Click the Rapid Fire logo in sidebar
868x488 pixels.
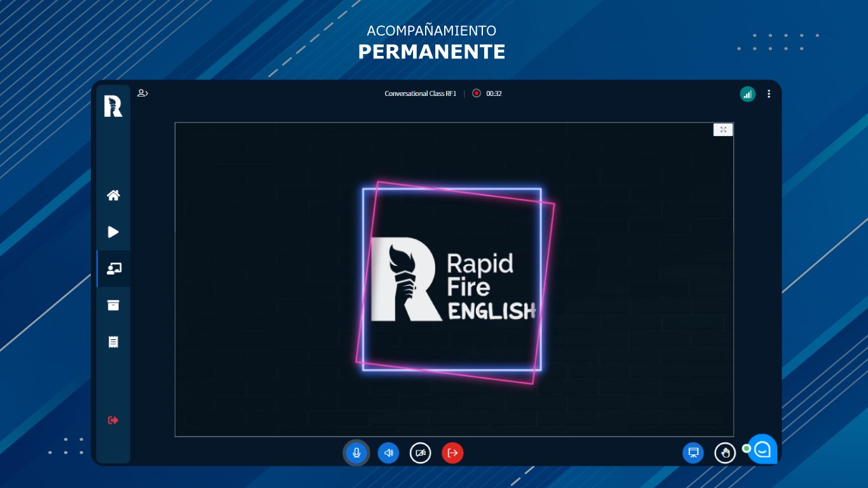click(x=113, y=105)
